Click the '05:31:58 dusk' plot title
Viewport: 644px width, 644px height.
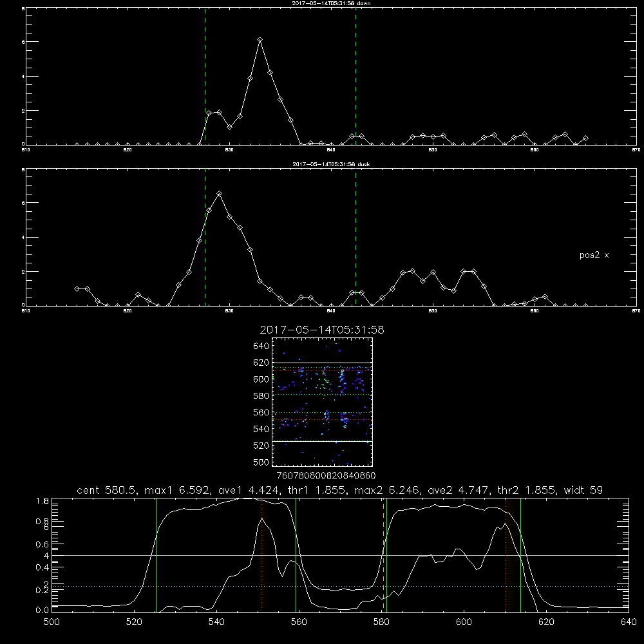click(331, 164)
